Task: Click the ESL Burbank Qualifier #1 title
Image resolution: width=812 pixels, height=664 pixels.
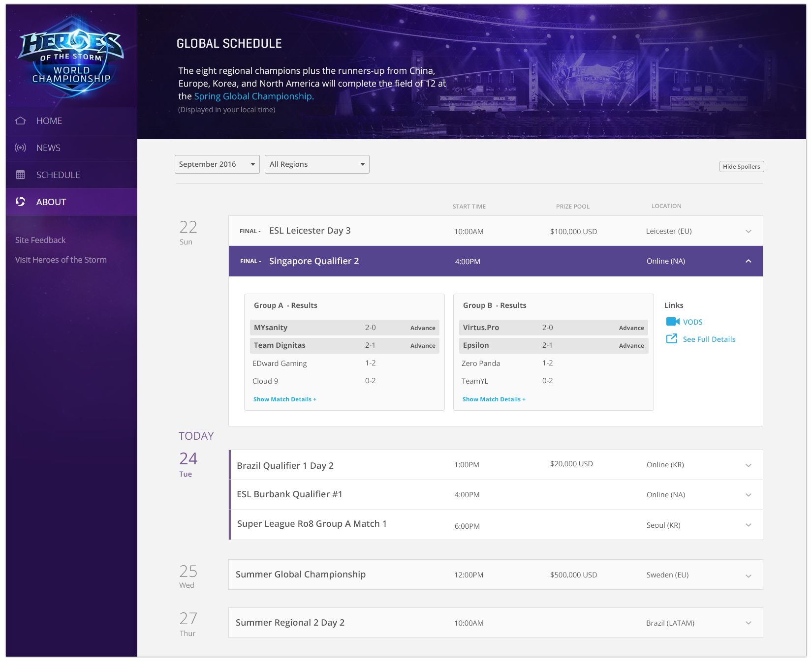Action: (x=289, y=494)
